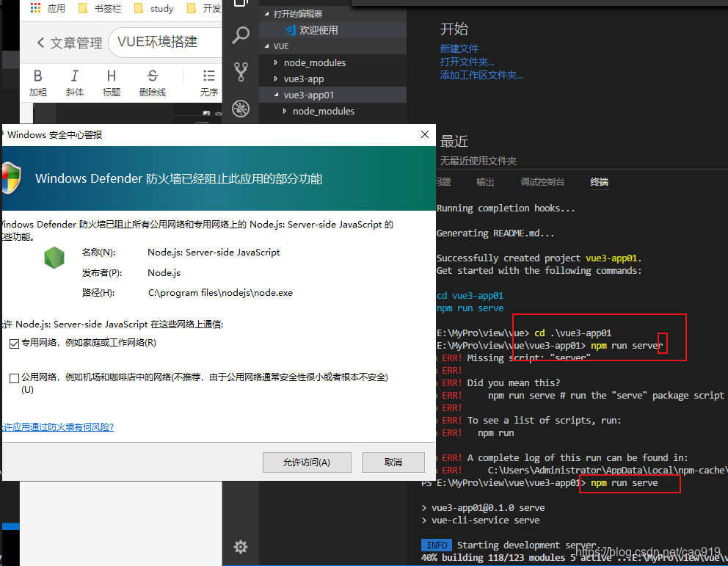This screenshot has width=728, height=566.
Task: Expand node_modules under vue3-app01
Action: 285,111
